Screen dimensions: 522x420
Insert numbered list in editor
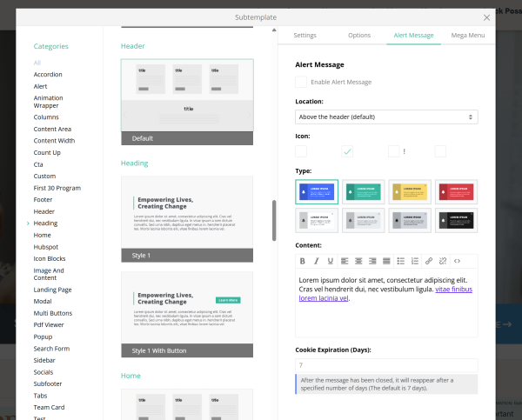pos(415,261)
